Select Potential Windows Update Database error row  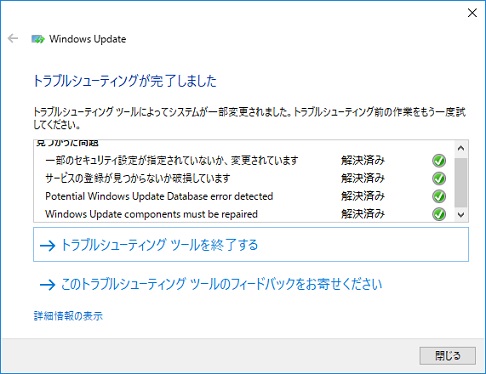click(x=159, y=196)
